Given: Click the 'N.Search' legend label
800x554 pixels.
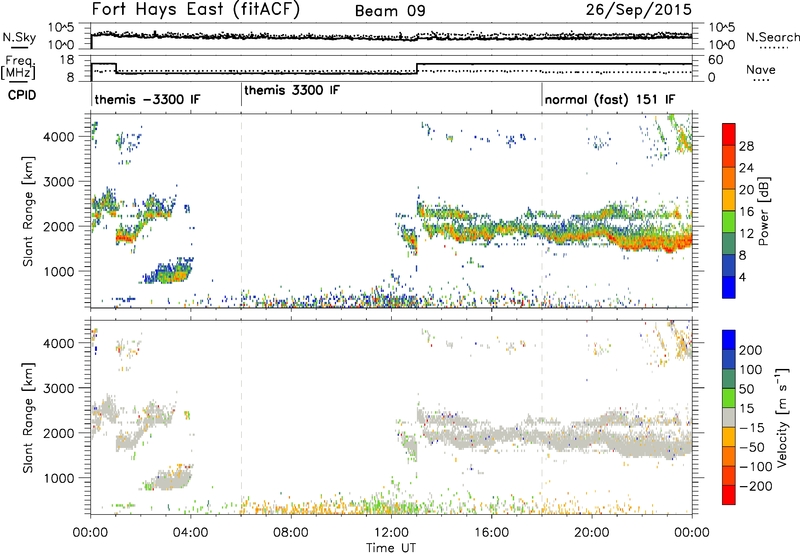Looking at the screenshot, I should [772, 37].
